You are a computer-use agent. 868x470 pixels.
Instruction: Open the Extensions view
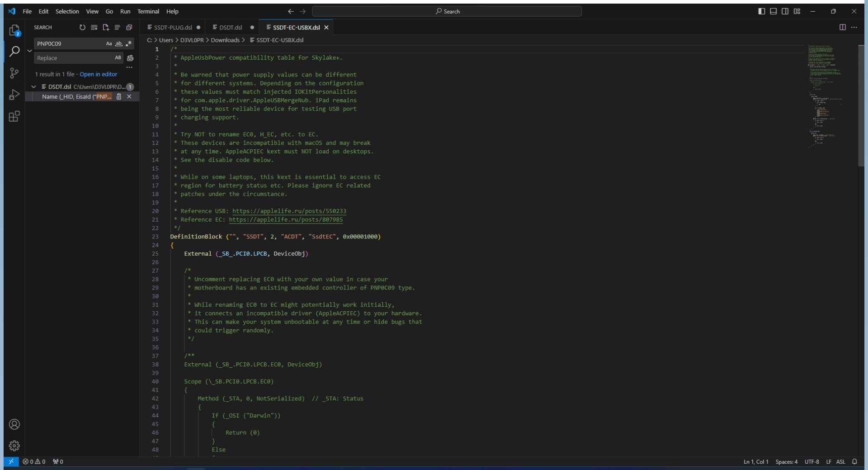coord(14,116)
